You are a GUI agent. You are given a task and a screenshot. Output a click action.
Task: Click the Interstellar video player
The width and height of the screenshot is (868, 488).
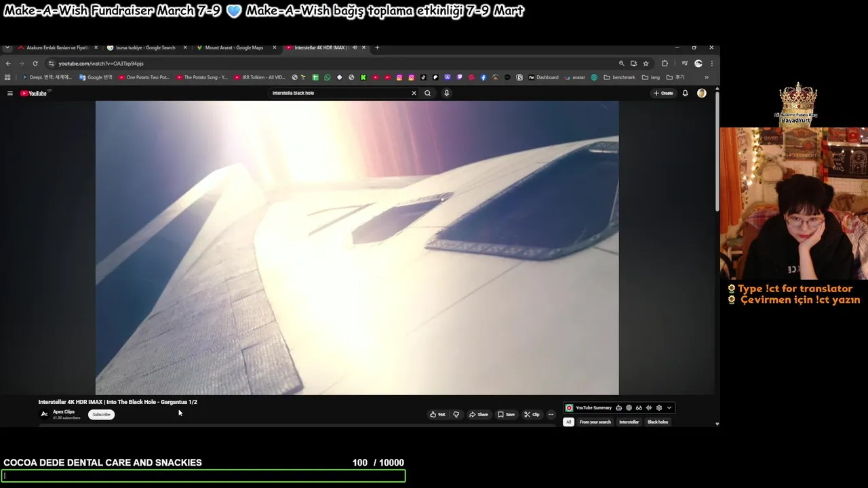pos(357,248)
